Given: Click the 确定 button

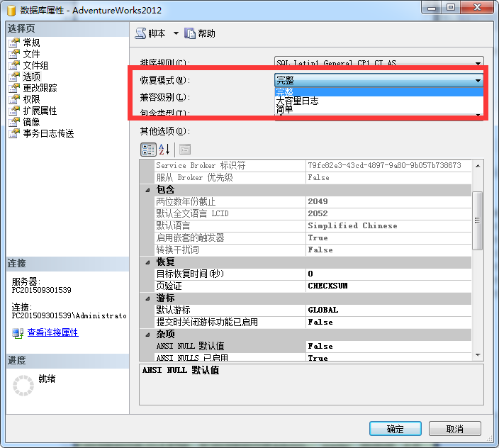Looking at the screenshot, I should 395,429.
